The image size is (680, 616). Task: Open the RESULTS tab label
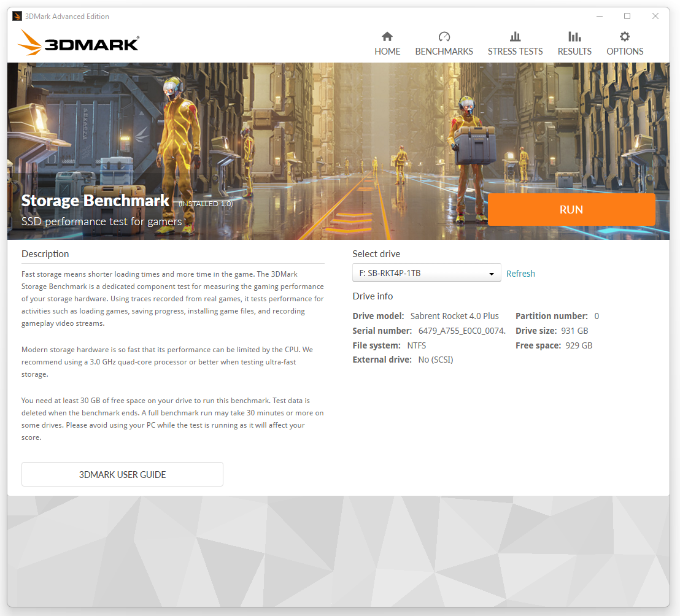574,52
